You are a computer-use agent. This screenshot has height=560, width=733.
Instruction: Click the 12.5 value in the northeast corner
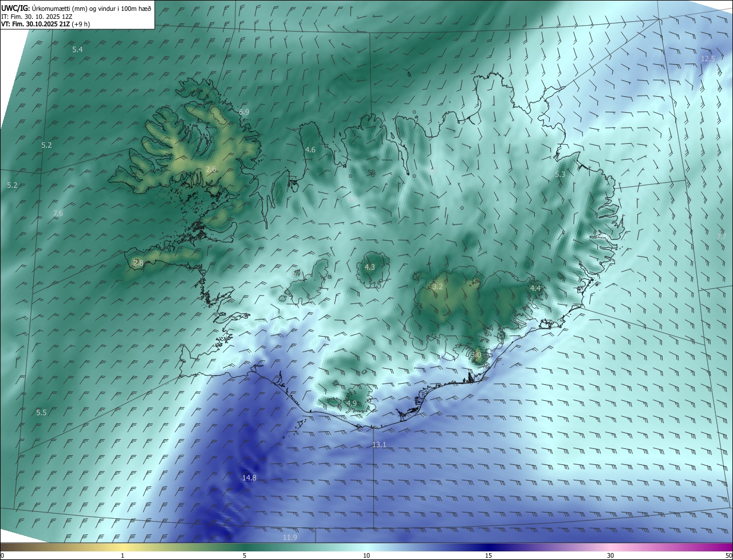point(708,59)
